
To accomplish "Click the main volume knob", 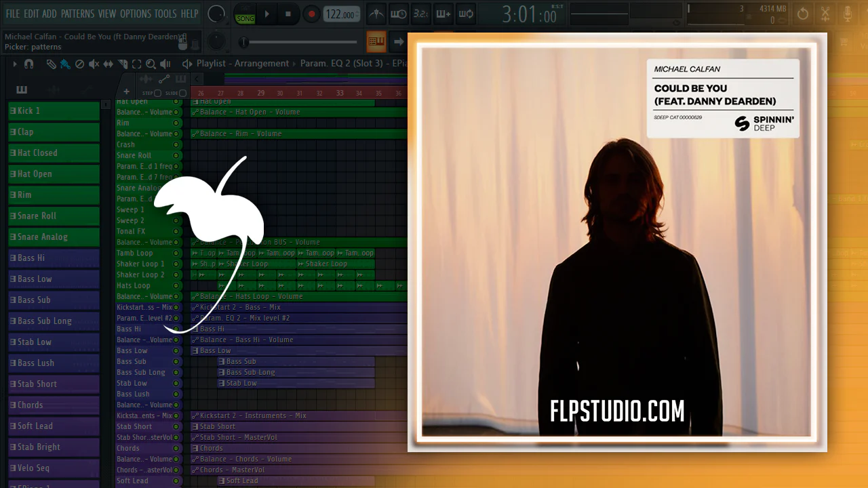I will 216,14.
